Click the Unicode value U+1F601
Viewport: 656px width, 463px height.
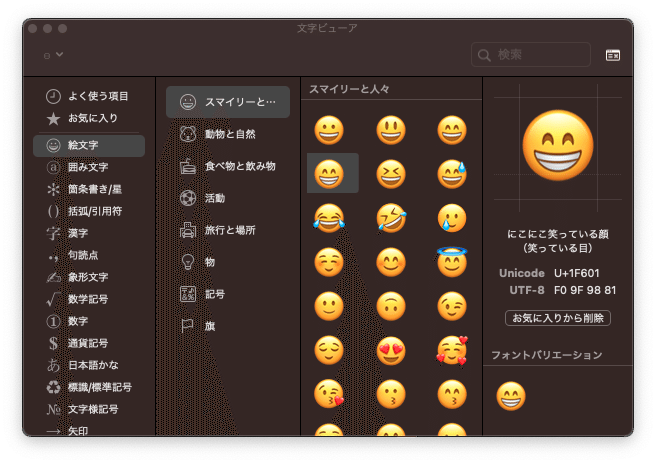tap(577, 274)
